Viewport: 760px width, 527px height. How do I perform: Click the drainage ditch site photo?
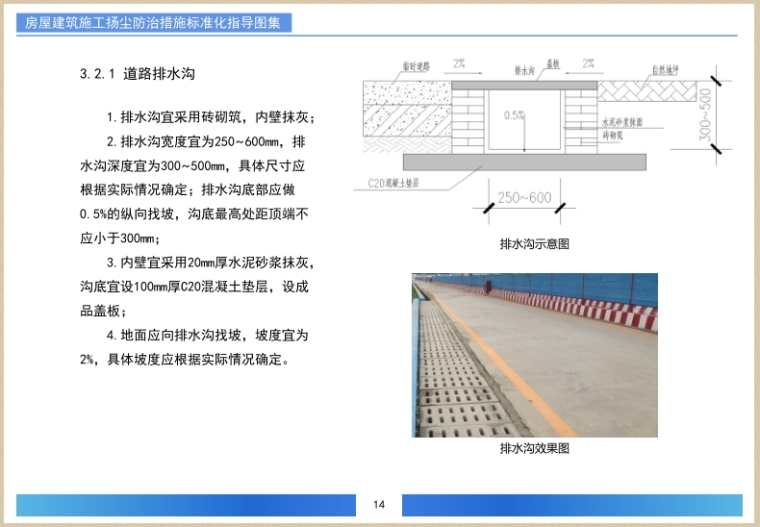pos(534,355)
